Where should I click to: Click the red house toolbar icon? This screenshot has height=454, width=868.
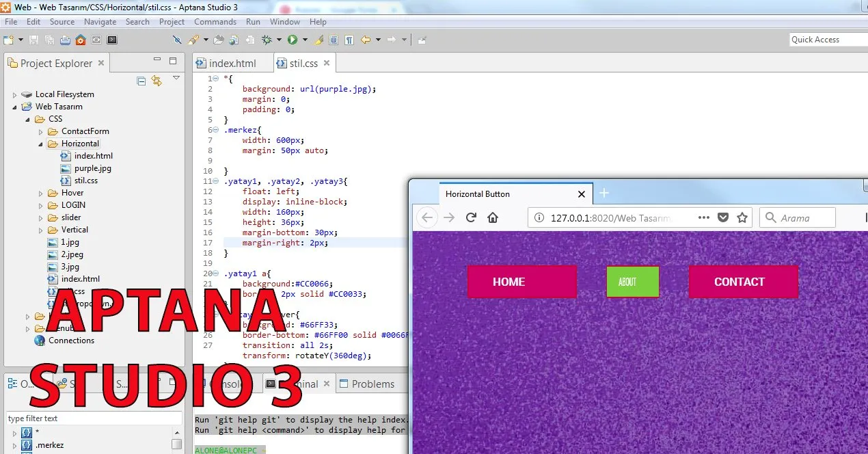click(81, 40)
